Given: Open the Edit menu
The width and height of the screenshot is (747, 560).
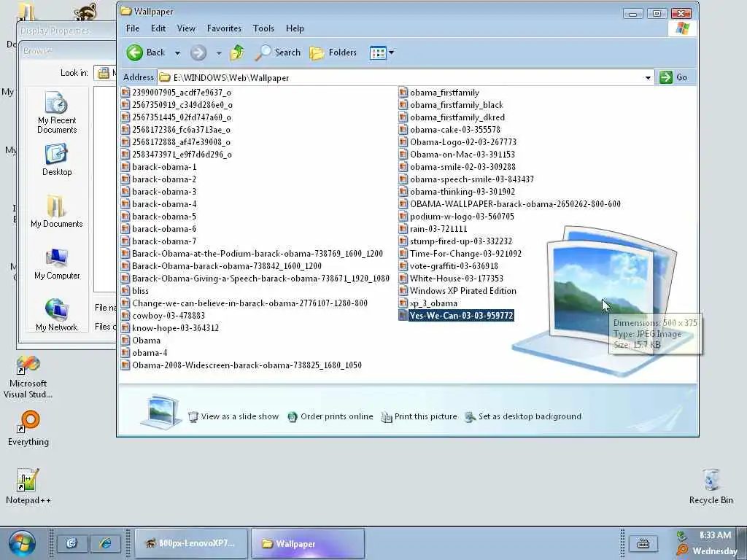Looking at the screenshot, I should (x=158, y=28).
